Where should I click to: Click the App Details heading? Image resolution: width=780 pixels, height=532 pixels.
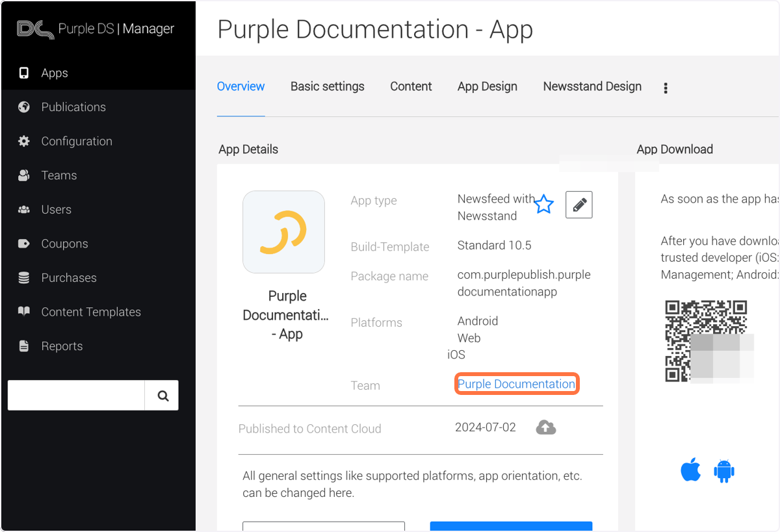pos(248,149)
